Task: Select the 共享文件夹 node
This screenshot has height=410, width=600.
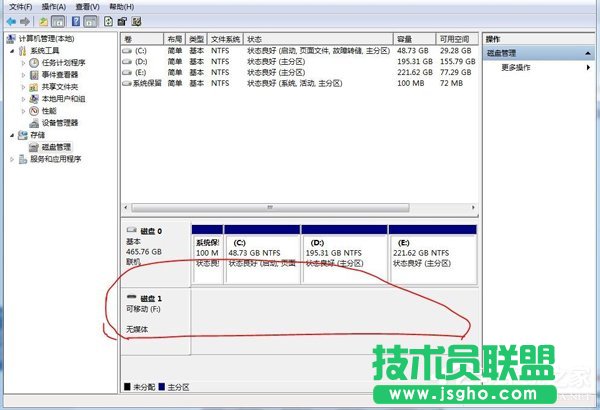Action: (x=60, y=87)
